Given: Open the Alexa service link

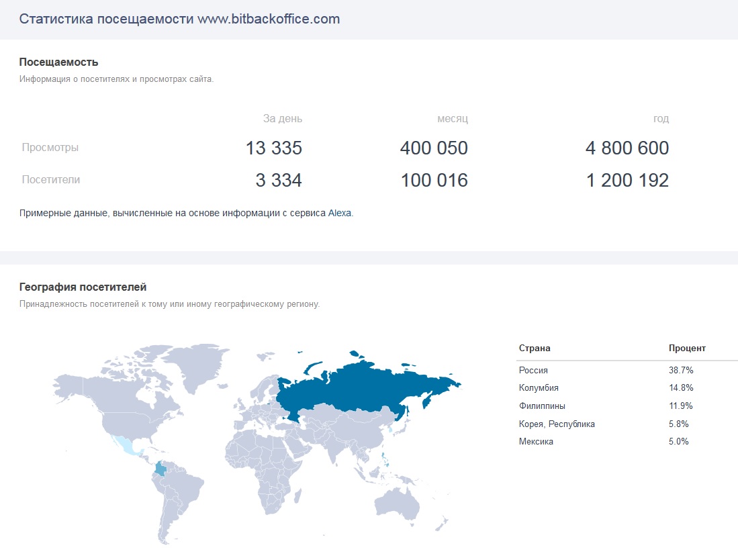Looking at the screenshot, I should [x=339, y=214].
